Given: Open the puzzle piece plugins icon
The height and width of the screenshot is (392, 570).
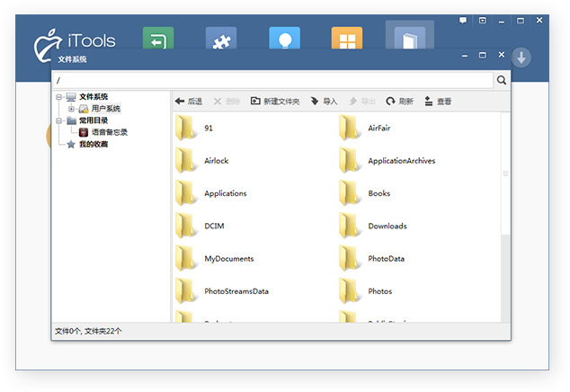Looking at the screenshot, I should click(x=221, y=38).
